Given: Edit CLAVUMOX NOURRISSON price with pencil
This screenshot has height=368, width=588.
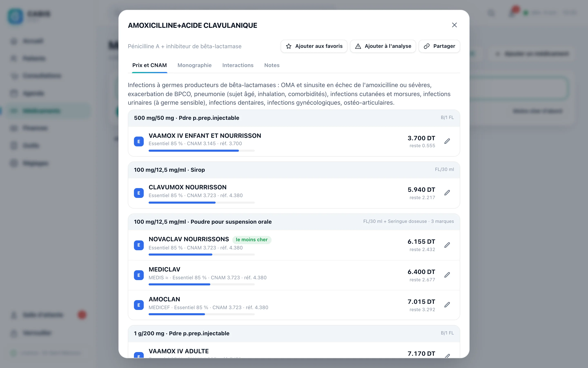Looking at the screenshot, I should (x=447, y=193).
